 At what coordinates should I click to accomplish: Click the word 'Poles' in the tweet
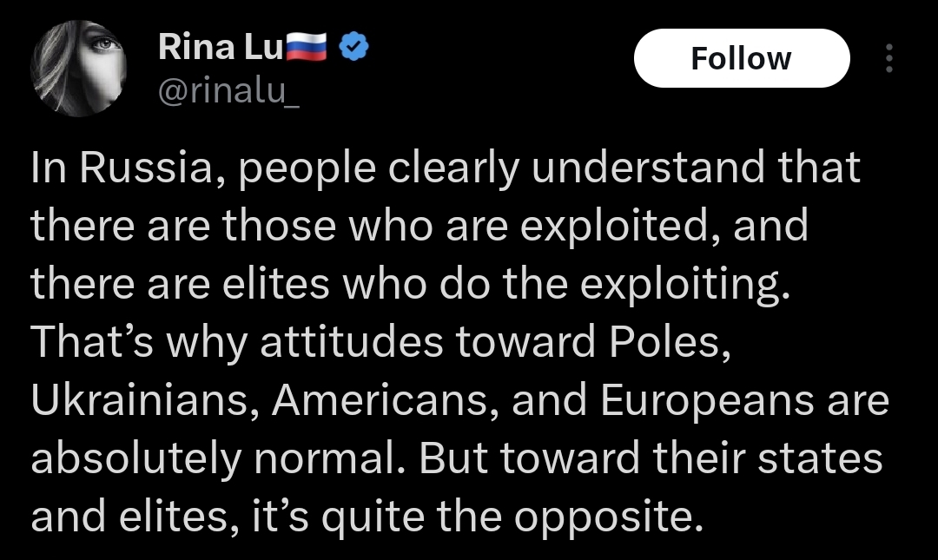tap(670, 342)
